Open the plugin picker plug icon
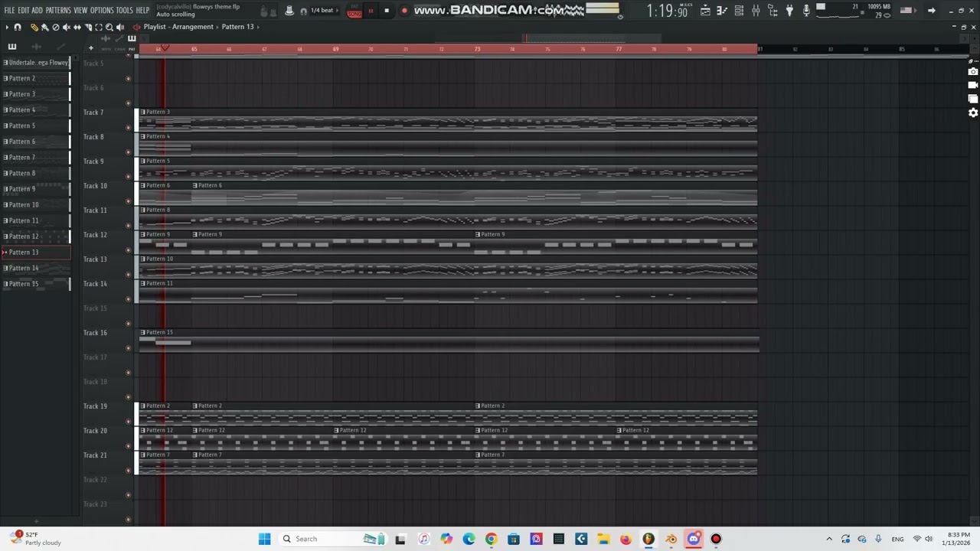This screenshot has height=551, width=980. 789,11
